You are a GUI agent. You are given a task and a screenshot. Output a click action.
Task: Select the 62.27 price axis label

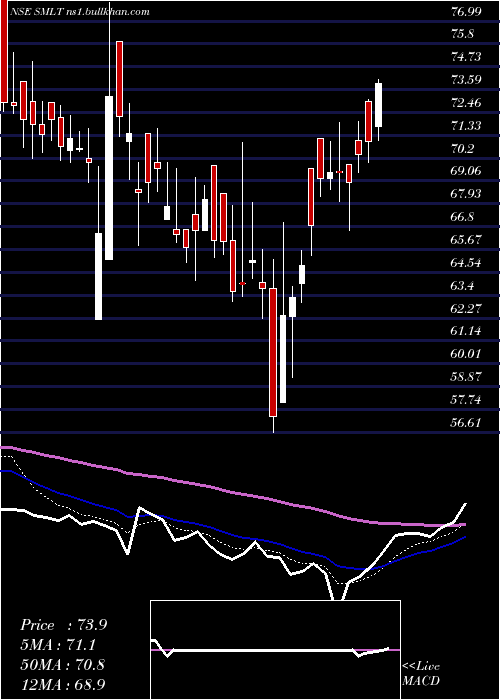click(x=466, y=308)
